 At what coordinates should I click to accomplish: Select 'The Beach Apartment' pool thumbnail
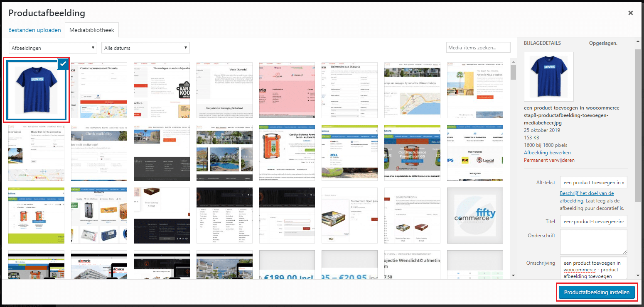pyautogui.click(x=224, y=153)
